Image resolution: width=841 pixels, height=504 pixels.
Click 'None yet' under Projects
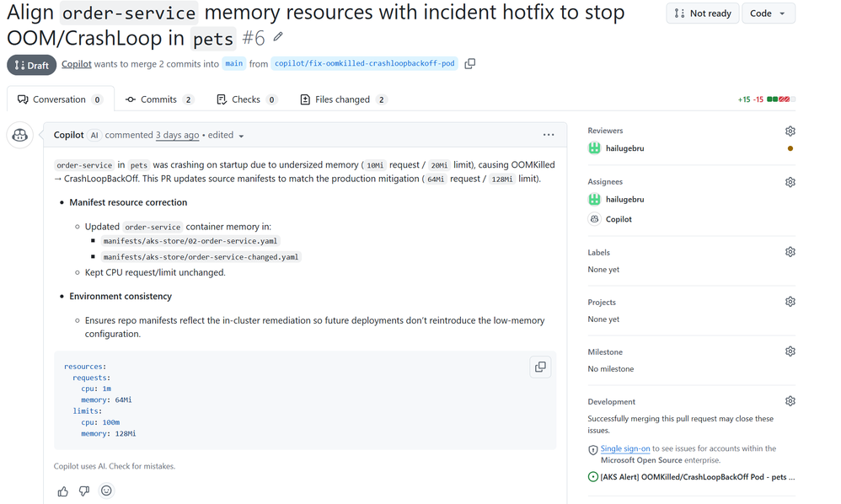[x=603, y=319]
